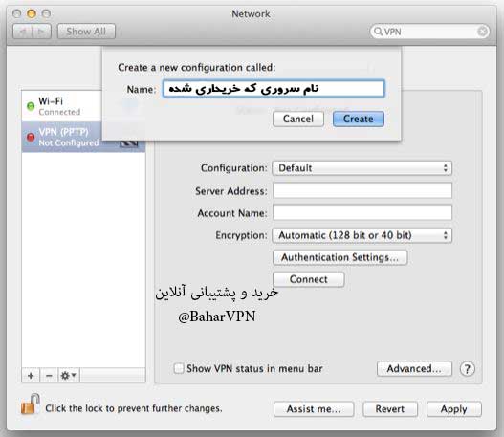Screen dimensions: 504x437
Task: Cancel the new configuration dialog
Action: (298, 119)
